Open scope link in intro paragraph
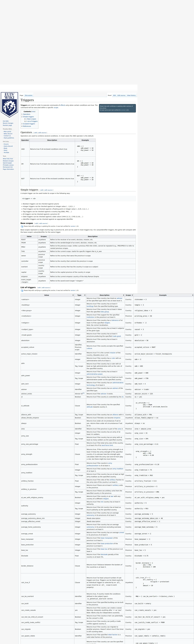Image resolution: width=194 pixels, height=644 pixels. [x=56, y=108]
